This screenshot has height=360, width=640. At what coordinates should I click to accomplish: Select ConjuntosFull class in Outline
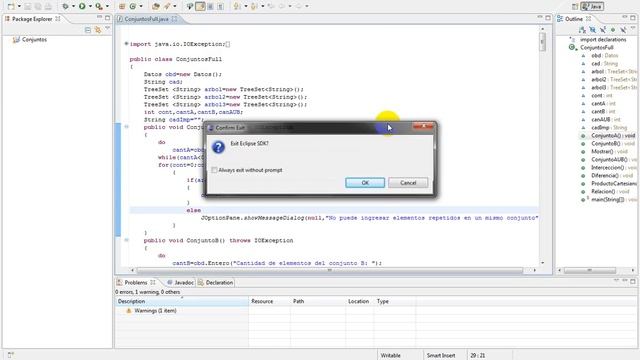point(597,47)
